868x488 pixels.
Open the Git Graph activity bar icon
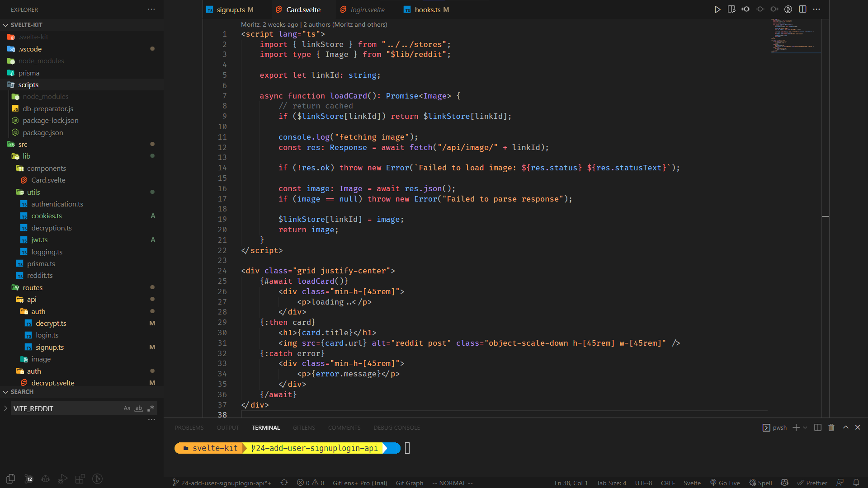(98, 479)
